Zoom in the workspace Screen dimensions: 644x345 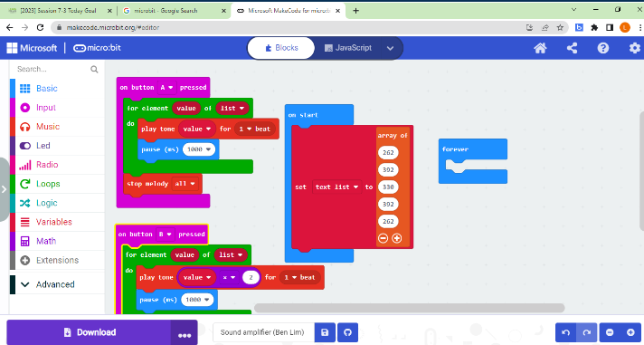click(x=630, y=332)
